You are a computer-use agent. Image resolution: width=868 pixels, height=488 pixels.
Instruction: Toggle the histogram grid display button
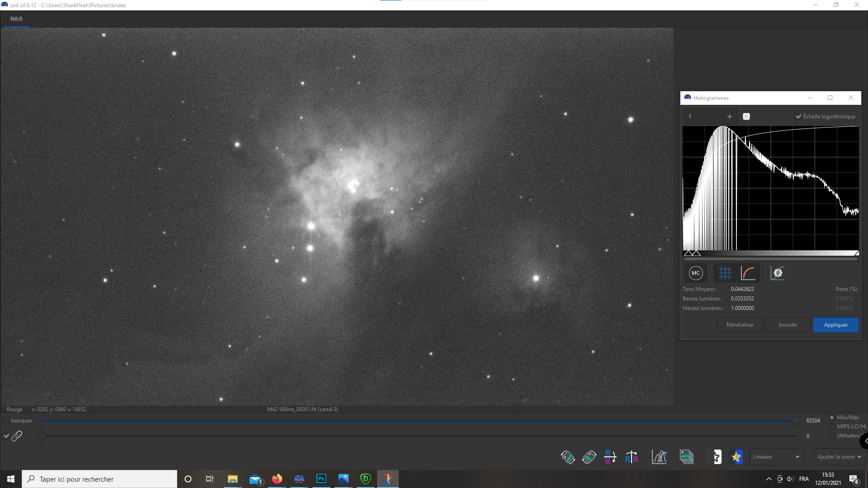pyautogui.click(x=725, y=273)
